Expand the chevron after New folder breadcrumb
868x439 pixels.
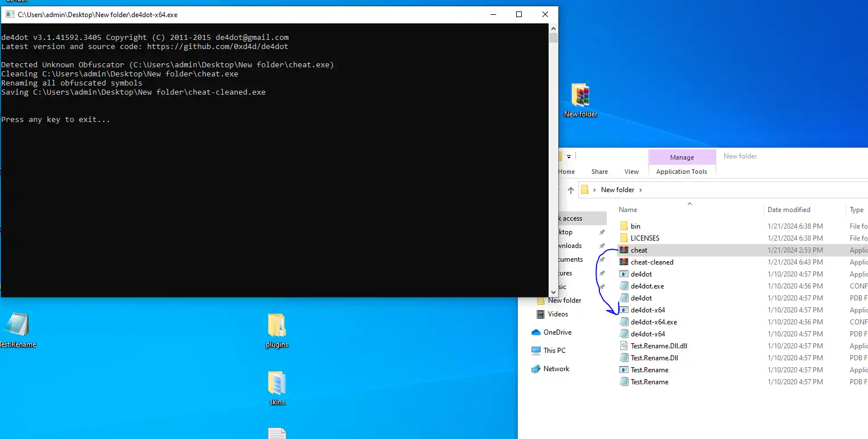click(x=640, y=190)
